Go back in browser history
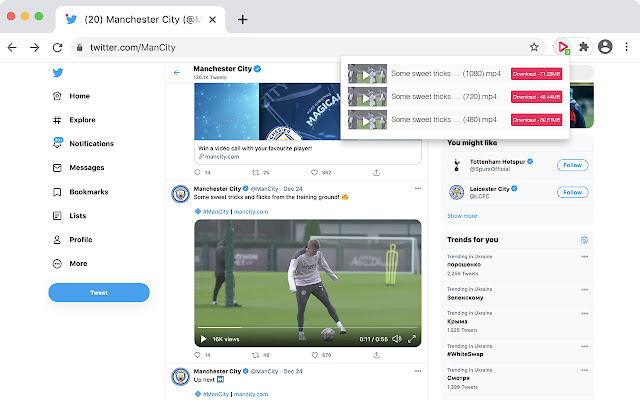This screenshot has height=400, width=640. (x=12, y=47)
